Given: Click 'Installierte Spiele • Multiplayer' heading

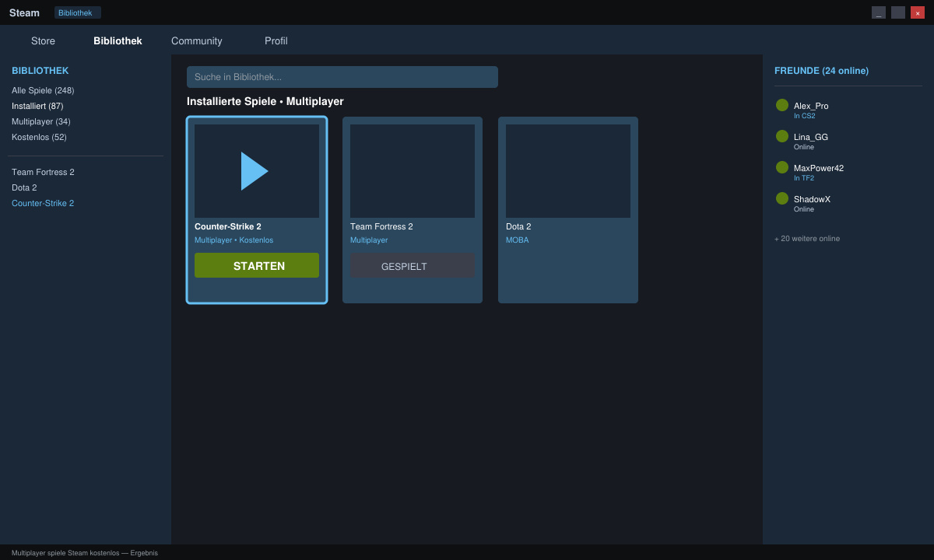Looking at the screenshot, I should [265, 101].
